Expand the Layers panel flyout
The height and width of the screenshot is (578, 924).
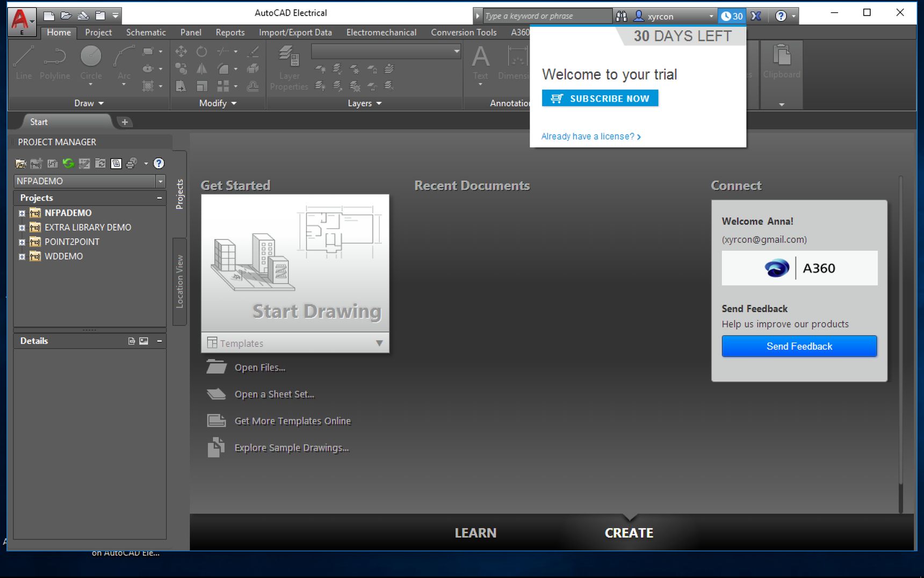(365, 103)
